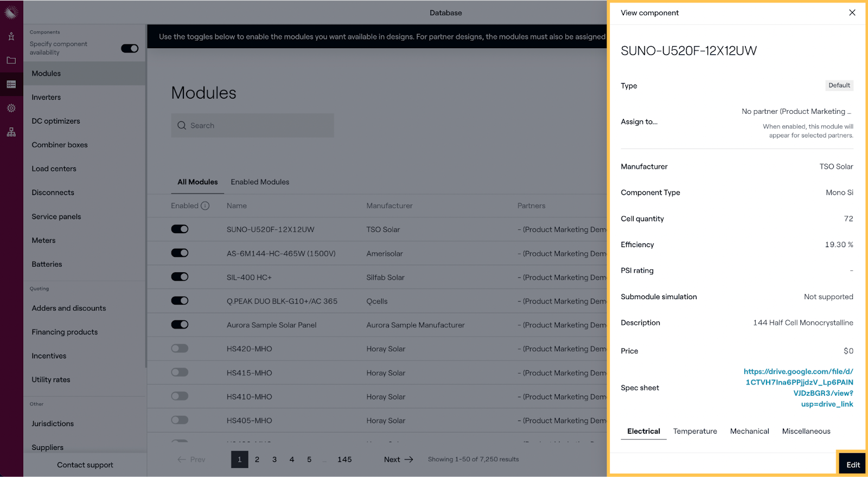Enable the HS410-MHO module toggle
The height and width of the screenshot is (477, 868).
pyautogui.click(x=180, y=396)
